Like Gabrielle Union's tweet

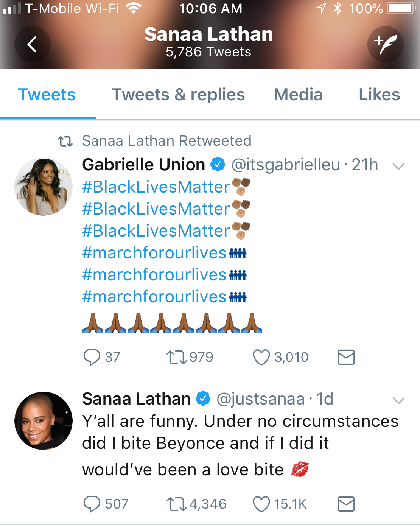pos(261,357)
